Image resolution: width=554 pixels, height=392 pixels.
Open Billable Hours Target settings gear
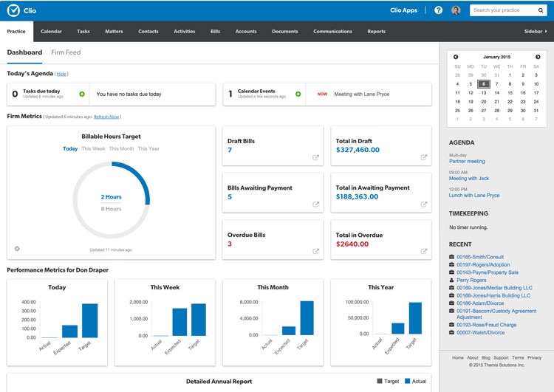(x=17, y=249)
